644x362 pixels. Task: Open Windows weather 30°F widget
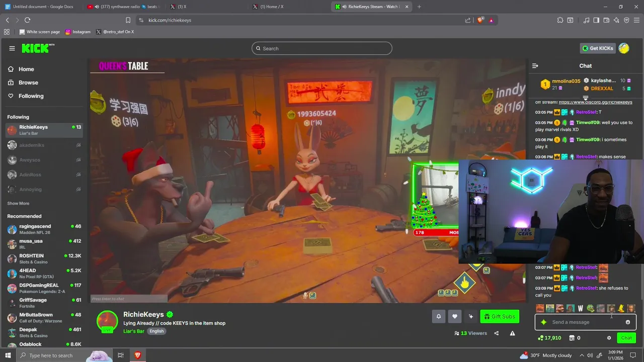pos(546,355)
